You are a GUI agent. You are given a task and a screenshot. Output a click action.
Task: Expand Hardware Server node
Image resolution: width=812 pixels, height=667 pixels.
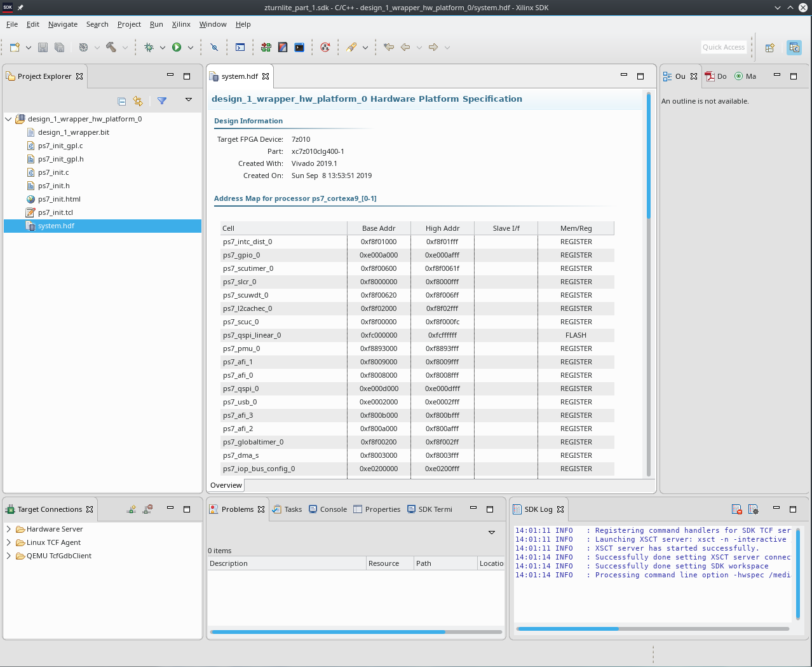8,529
